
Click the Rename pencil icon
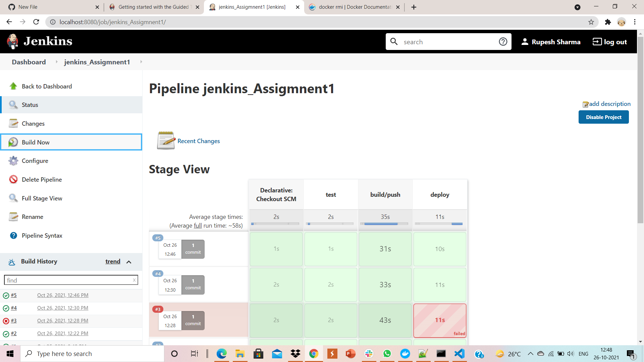[13, 217]
